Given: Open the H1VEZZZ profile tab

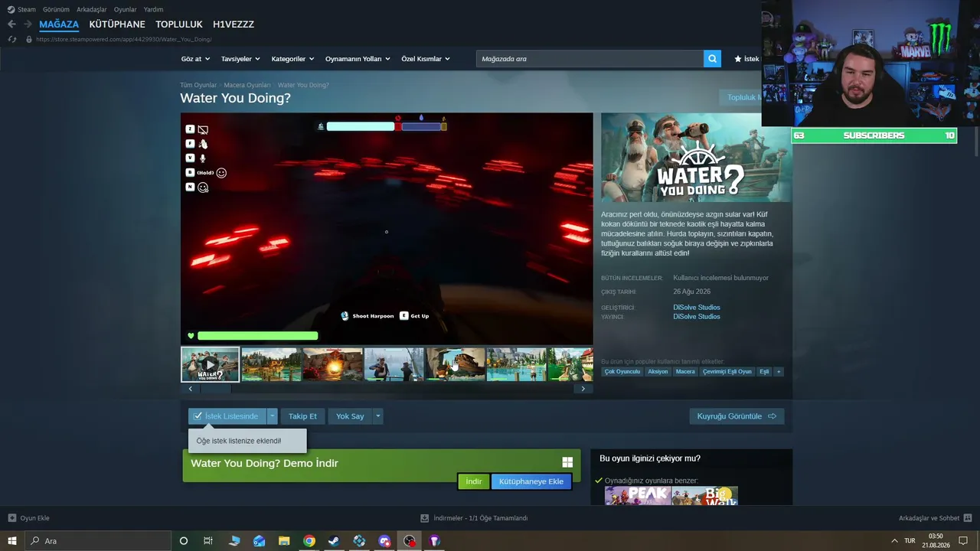Looking at the screenshot, I should click(234, 24).
